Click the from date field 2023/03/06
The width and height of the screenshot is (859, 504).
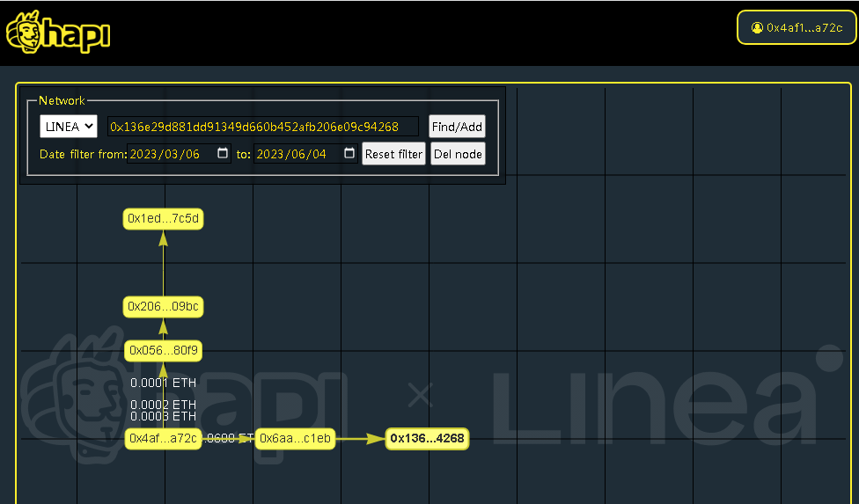pos(179,154)
